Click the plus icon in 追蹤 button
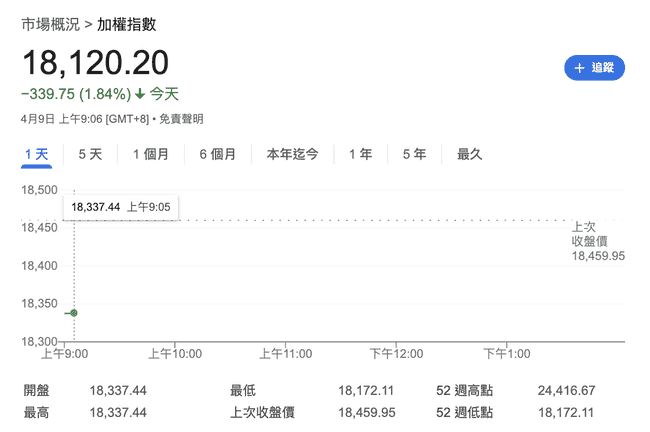This screenshot has height=432, width=650. 579,68
